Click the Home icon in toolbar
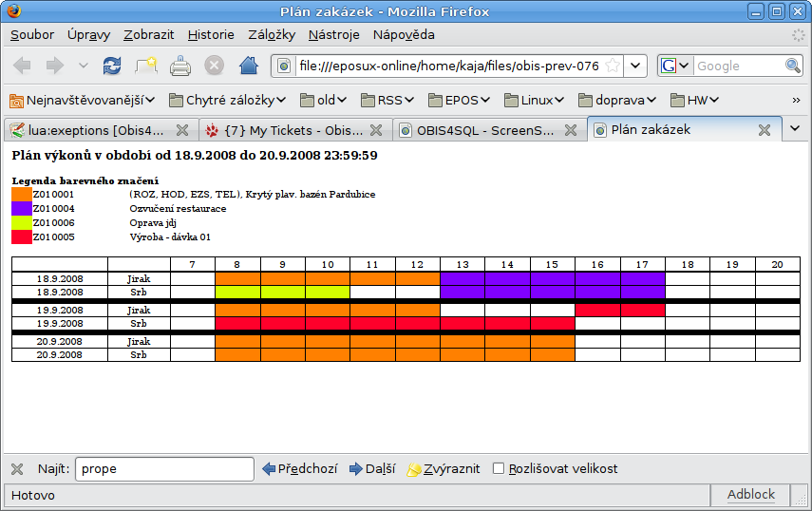812x511 pixels. (x=248, y=66)
